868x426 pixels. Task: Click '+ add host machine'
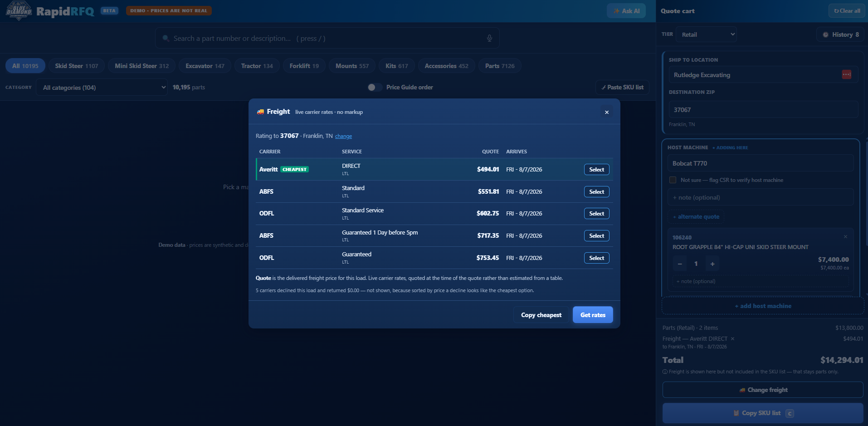point(763,306)
